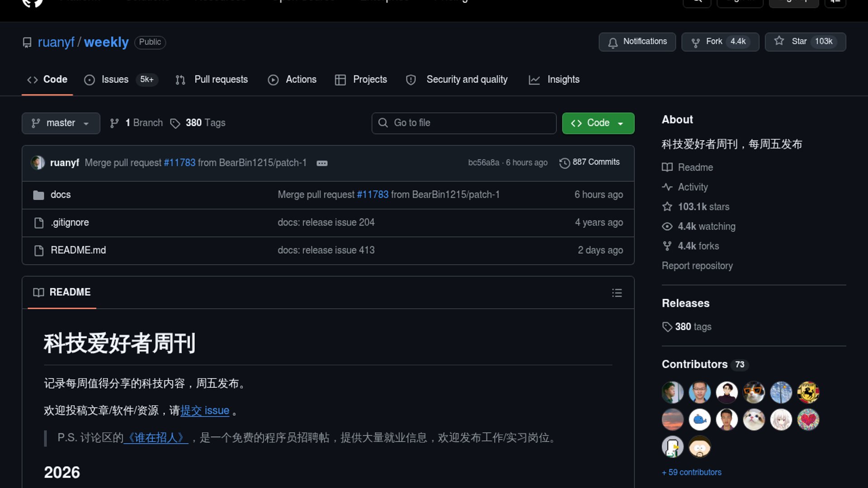Image resolution: width=868 pixels, height=488 pixels.
Task: Focus the Go to file search field
Action: point(464,123)
